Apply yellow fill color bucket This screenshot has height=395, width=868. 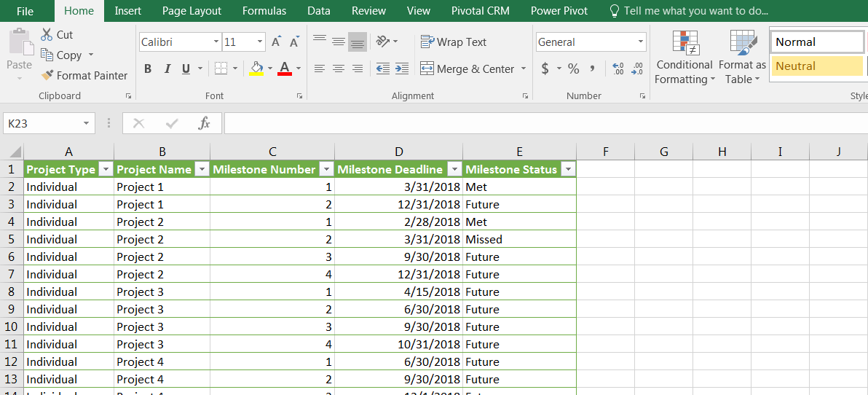coord(256,69)
